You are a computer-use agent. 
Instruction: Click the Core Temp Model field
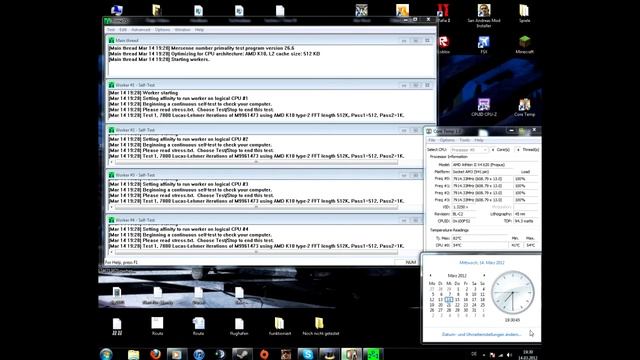point(494,164)
